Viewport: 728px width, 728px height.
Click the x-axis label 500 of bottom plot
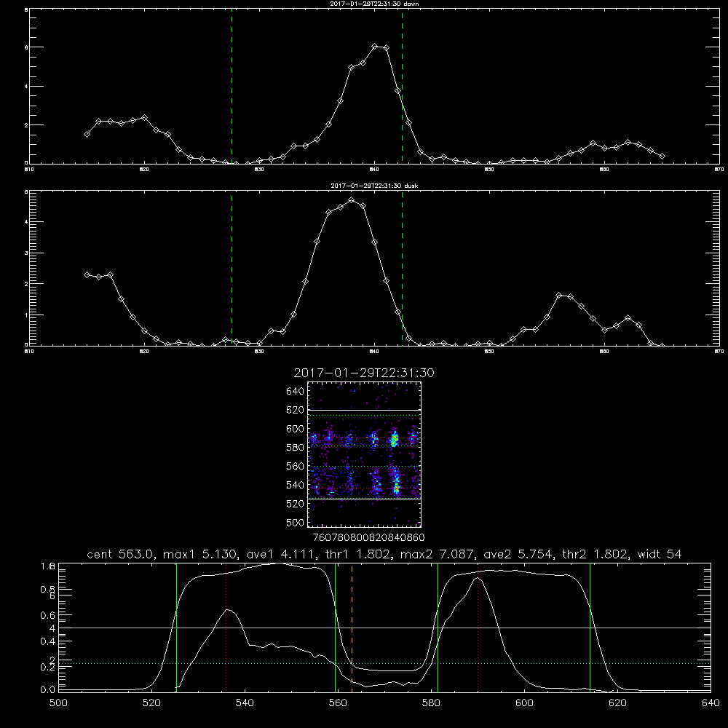(x=58, y=703)
